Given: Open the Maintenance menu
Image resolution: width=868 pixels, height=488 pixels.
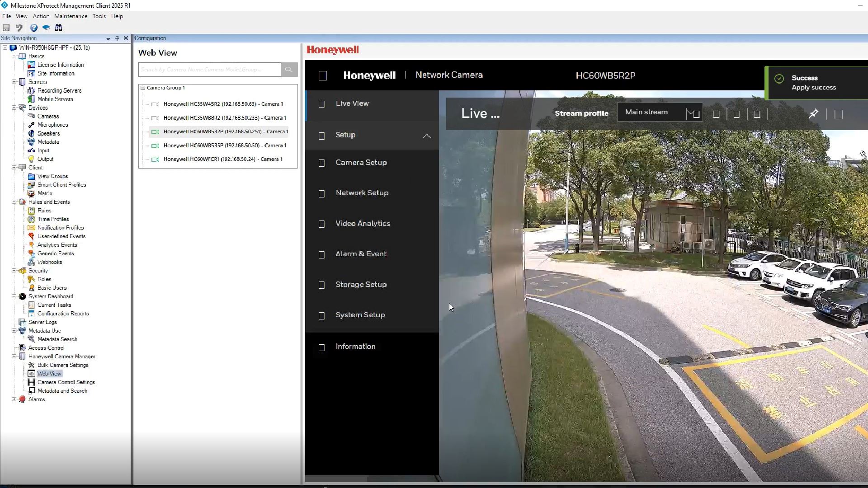Looking at the screenshot, I should pyautogui.click(x=71, y=16).
